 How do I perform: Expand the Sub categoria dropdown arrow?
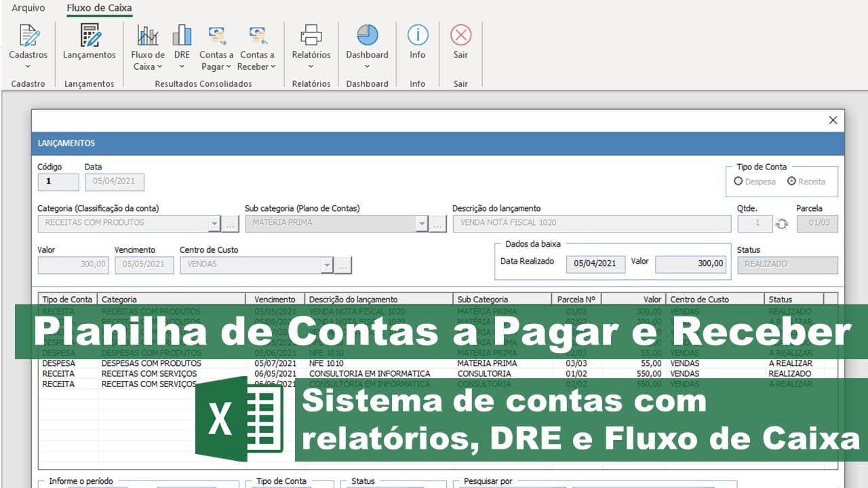pyautogui.click(x=422, y=223)
